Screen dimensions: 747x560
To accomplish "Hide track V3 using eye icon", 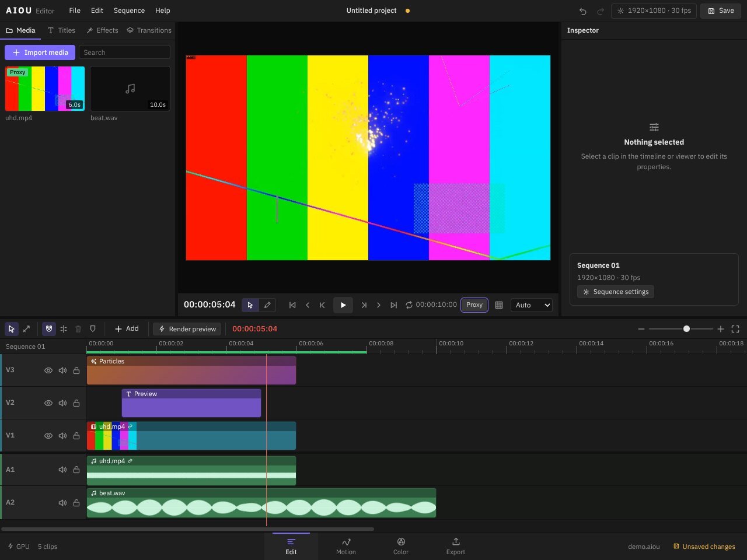I will coord(48,370).
